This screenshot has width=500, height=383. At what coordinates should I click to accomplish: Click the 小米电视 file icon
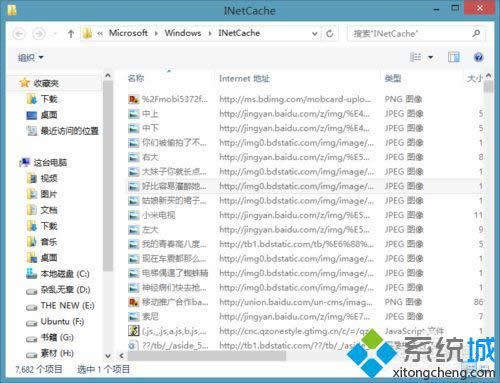pyautogui.click(x=133, y=215)
